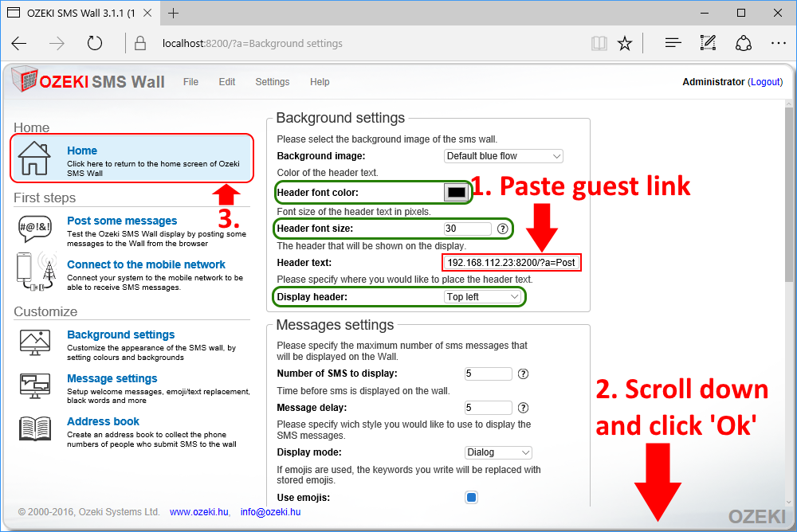Visit the www.ozeki.hu footer link
The width and height of the screenshot is (797, 532).
198,511
